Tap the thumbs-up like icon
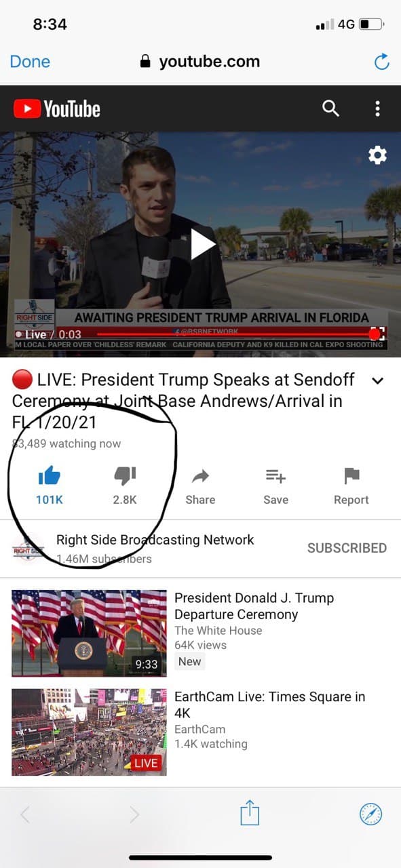The height and width of the screenshot is (868, 401). pyautogui.click(x=50, y=477)
